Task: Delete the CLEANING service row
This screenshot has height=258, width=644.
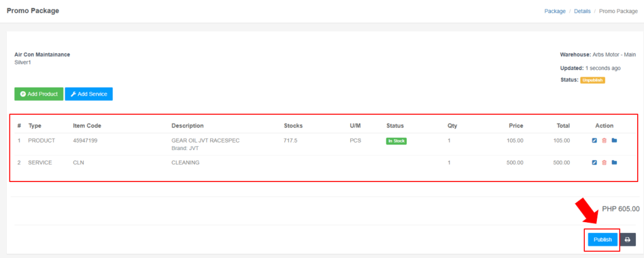Action: click(x=604, y=163)
